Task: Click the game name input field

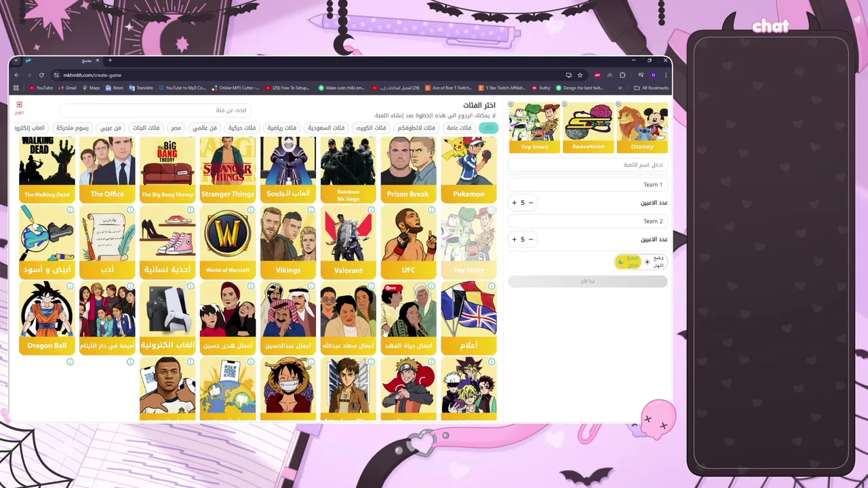Action: (587, 165)
